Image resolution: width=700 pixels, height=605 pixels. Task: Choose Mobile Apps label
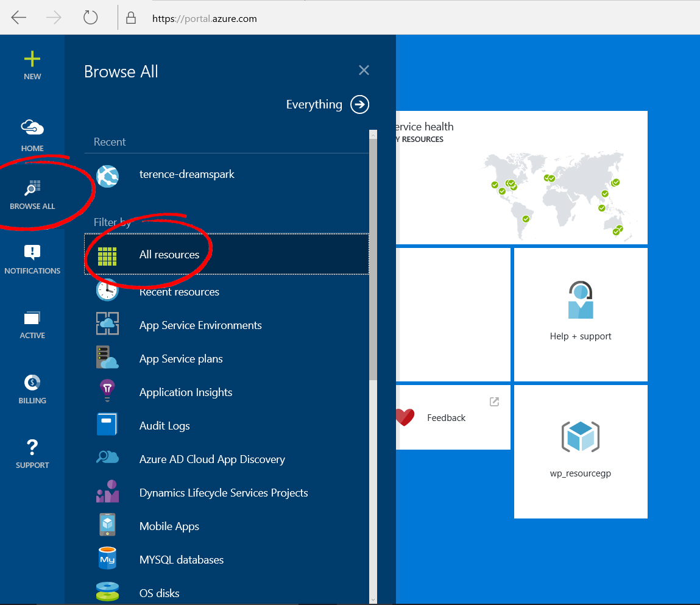pos(169,526)
